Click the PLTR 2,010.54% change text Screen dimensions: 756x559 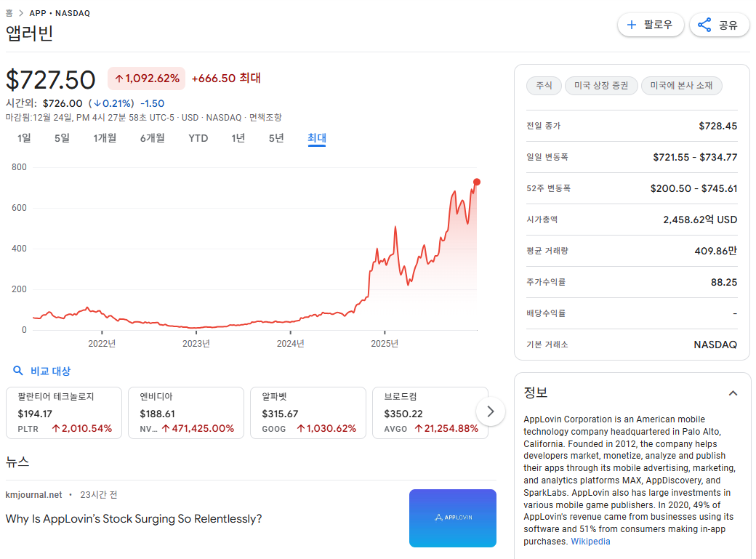tap(82, 428)
